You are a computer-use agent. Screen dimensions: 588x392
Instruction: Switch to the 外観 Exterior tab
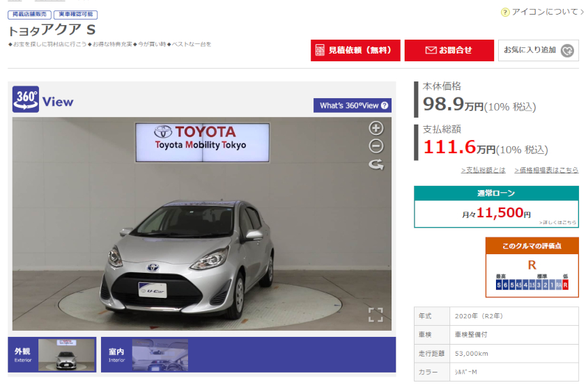pos(52,355)
